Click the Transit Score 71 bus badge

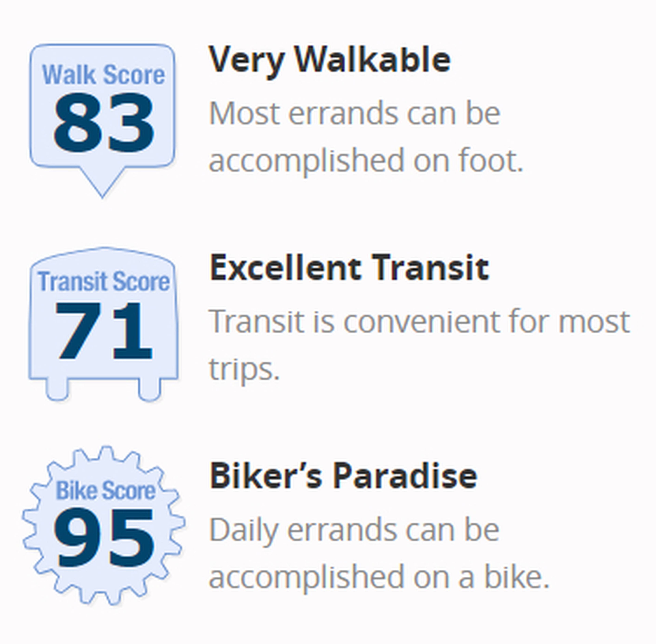(x=103, y=324)
